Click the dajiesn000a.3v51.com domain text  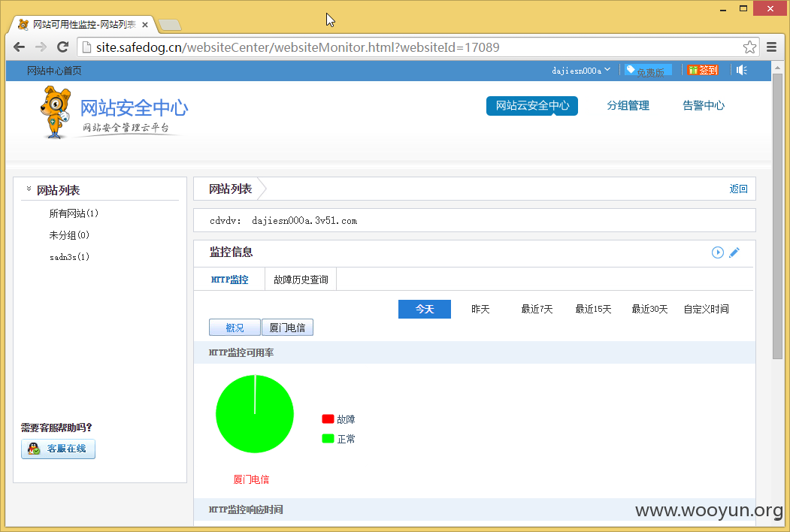click(x=304, y=221)
